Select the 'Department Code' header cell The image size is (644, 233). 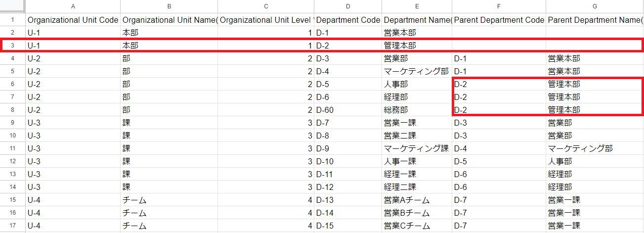[x=347, y=20]
